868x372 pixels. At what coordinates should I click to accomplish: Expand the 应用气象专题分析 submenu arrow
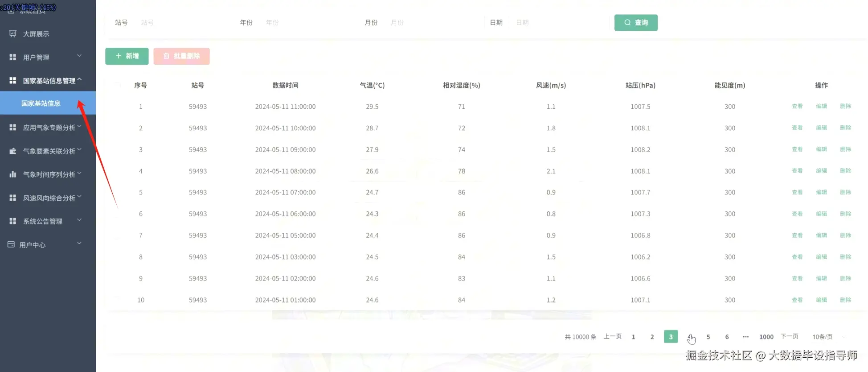tap(79, 127)
